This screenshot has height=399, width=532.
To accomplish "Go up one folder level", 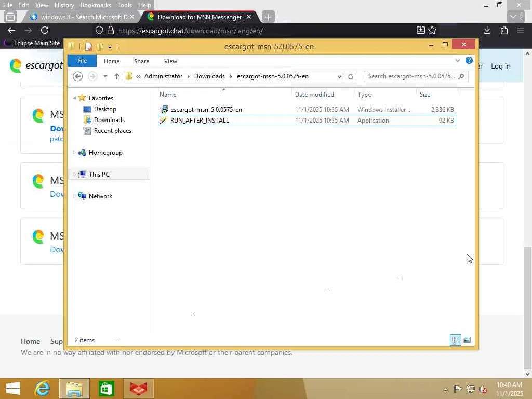I will click(x=117, y=76).
